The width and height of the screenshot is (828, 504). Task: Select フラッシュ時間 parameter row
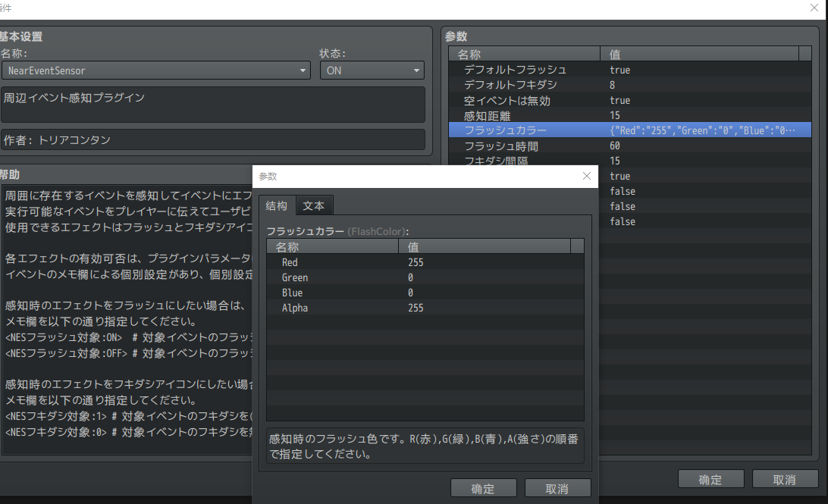(629, 146)
